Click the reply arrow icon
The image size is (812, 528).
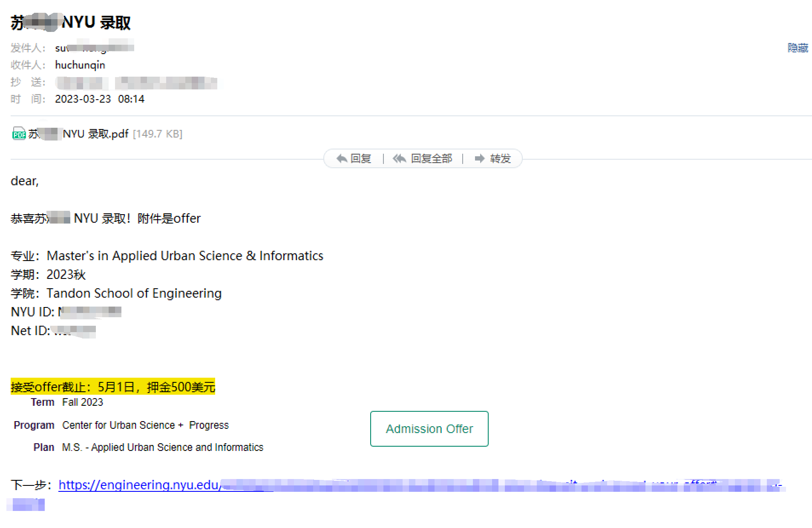(342, 159)
